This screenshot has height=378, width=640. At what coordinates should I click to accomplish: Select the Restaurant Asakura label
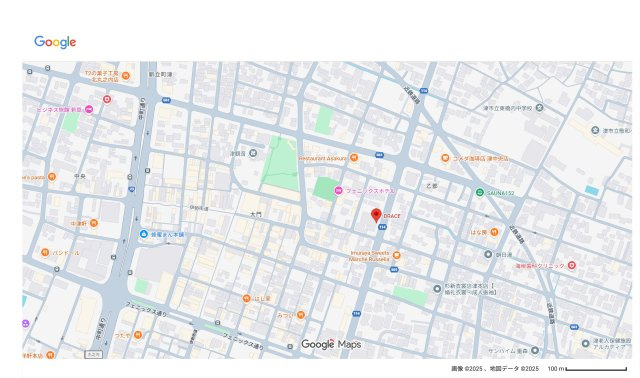coord(323,158)
